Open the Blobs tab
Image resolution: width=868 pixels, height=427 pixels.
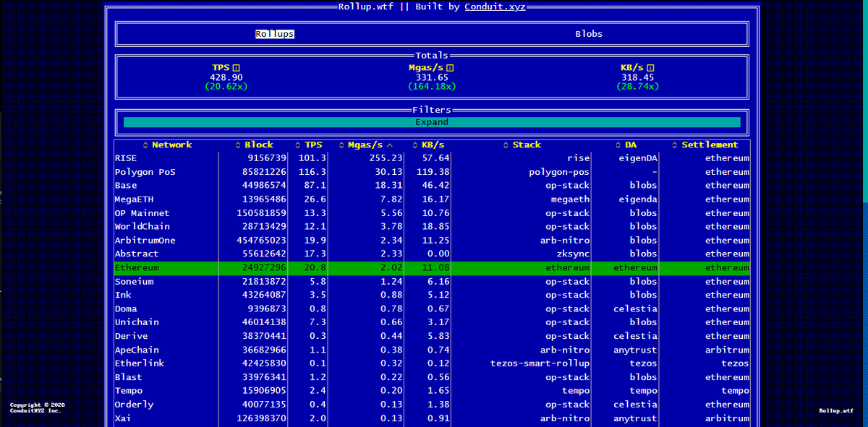(x=589, y=34)
